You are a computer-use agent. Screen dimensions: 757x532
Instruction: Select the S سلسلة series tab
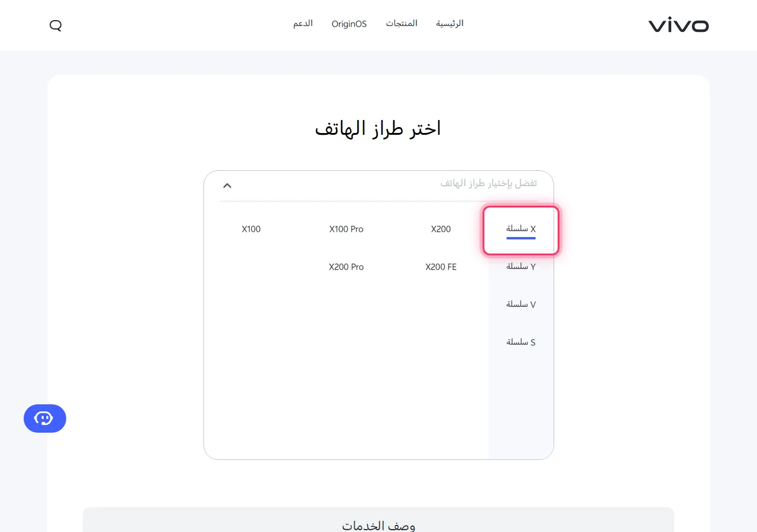click(x=521, y=342)
